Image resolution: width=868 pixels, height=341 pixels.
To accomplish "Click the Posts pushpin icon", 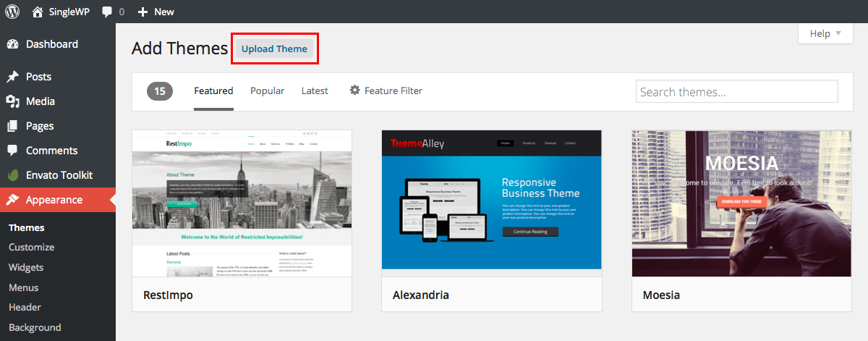I will pyautogui.click(x=12, y=77).
